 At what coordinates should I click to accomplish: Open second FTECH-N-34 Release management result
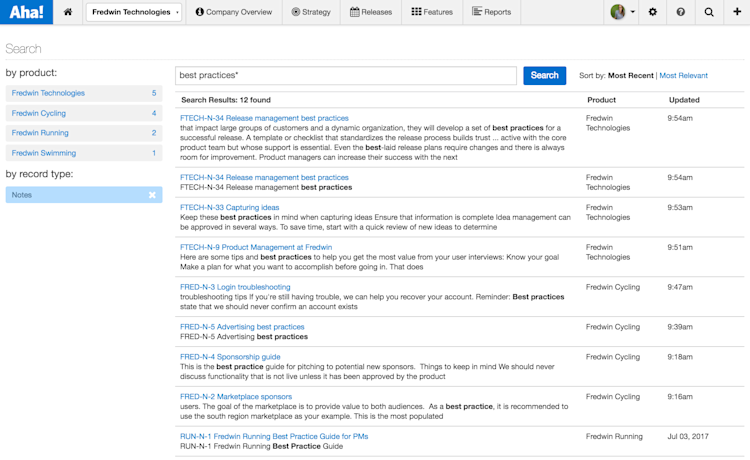[x=264, y=177]
